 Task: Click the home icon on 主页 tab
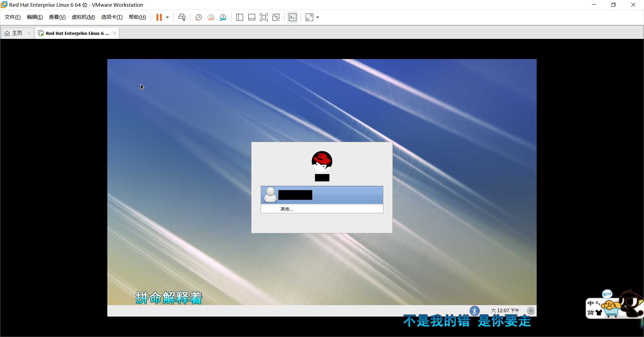pyautogui.click(x=7, y=33)
